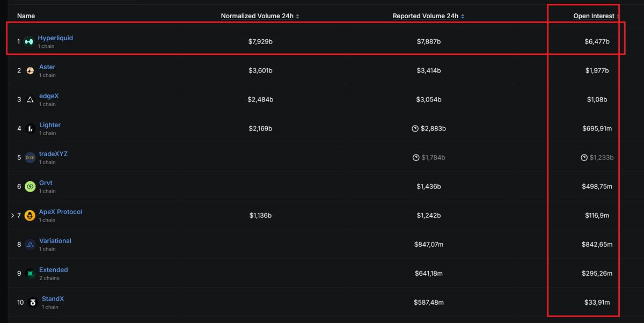The image size is (644, 323).
Task: Click the "2 chains" label under Extended
Action: 49,278
